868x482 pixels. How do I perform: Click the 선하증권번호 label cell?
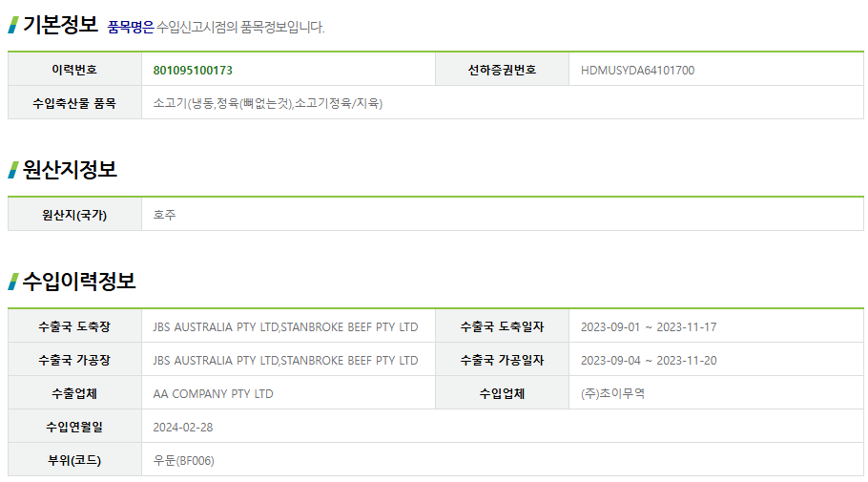[x=502, y=71]
